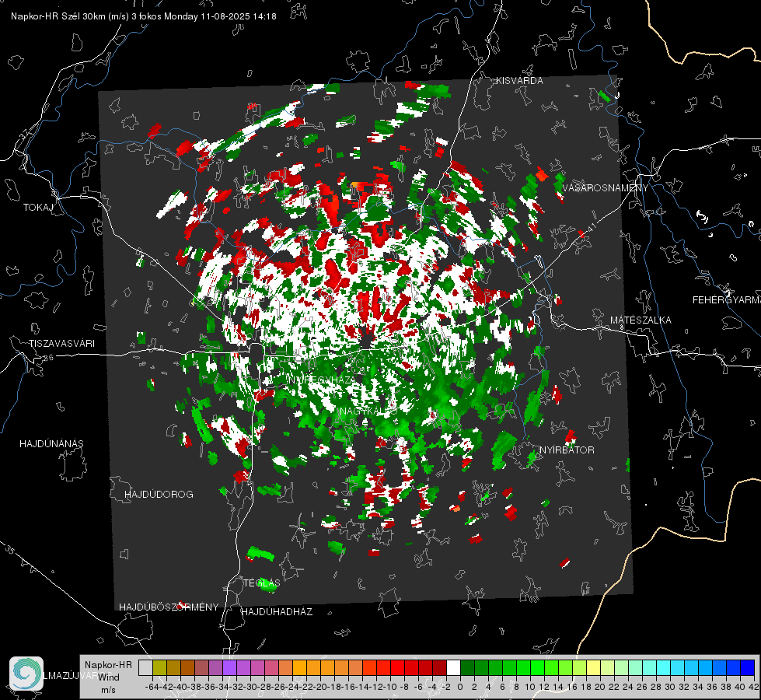Click the TÉGLÁS city label
The height and width of the screenshot is (700, 761).
[262, 583]
